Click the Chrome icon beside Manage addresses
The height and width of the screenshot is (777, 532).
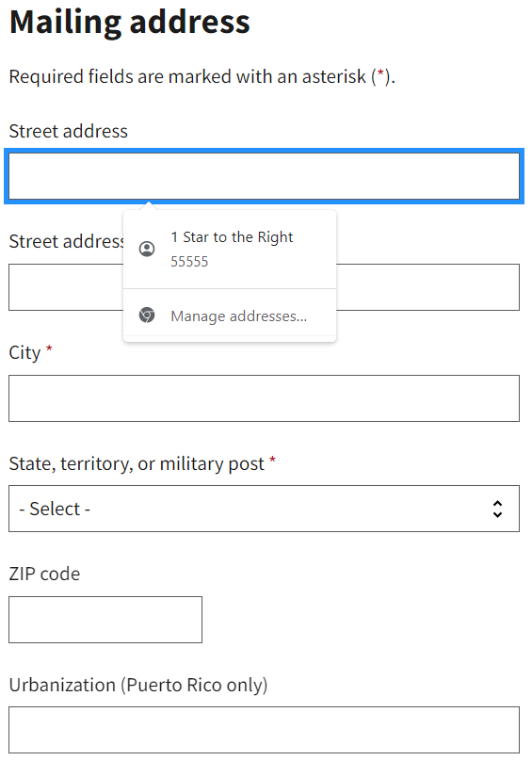tap(147, 316)
